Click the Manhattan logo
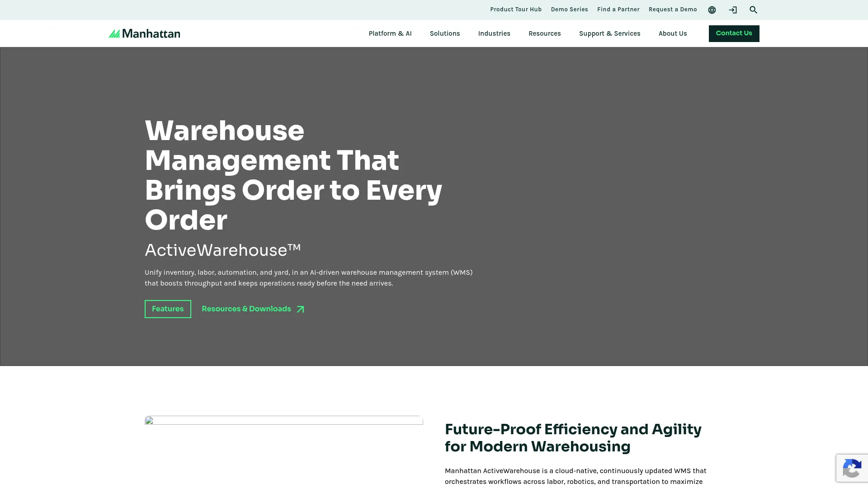 (144, 33)
